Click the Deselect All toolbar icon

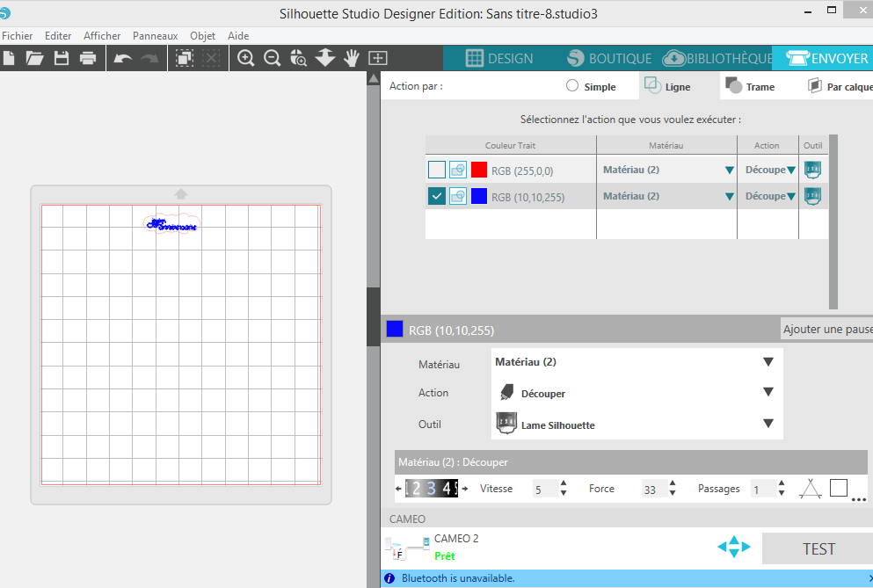[x=211, y=58]
